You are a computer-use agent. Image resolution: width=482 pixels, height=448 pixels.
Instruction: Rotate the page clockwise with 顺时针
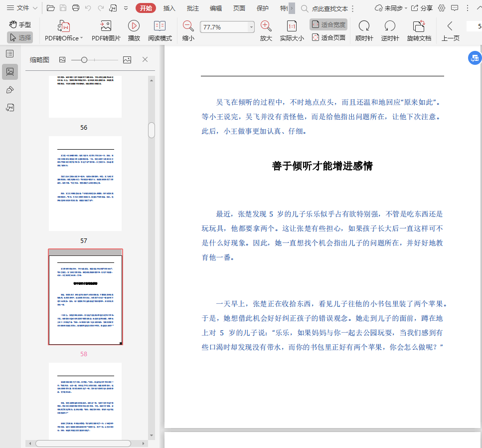point(364,26)
